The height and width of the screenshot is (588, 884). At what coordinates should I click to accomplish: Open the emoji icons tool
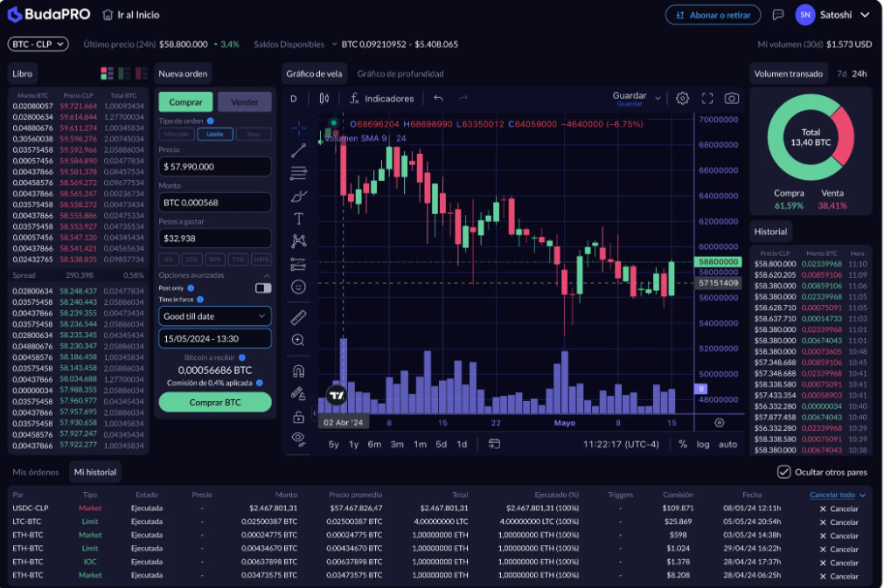coord(298,287)
